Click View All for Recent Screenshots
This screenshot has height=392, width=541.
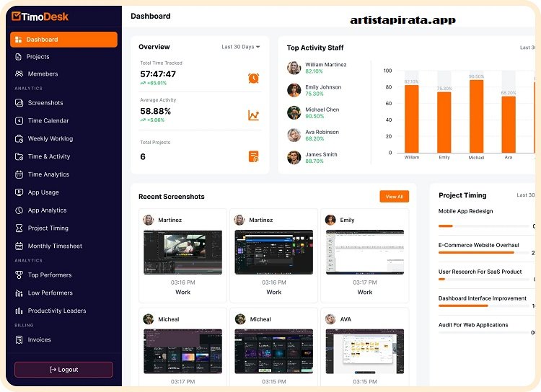coord(395,197)
